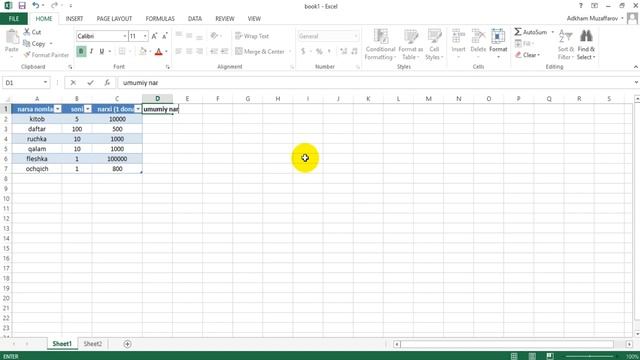Click the Clear button
The width and height of the screenshot is (640, 360).
click(x=527, y=55)
